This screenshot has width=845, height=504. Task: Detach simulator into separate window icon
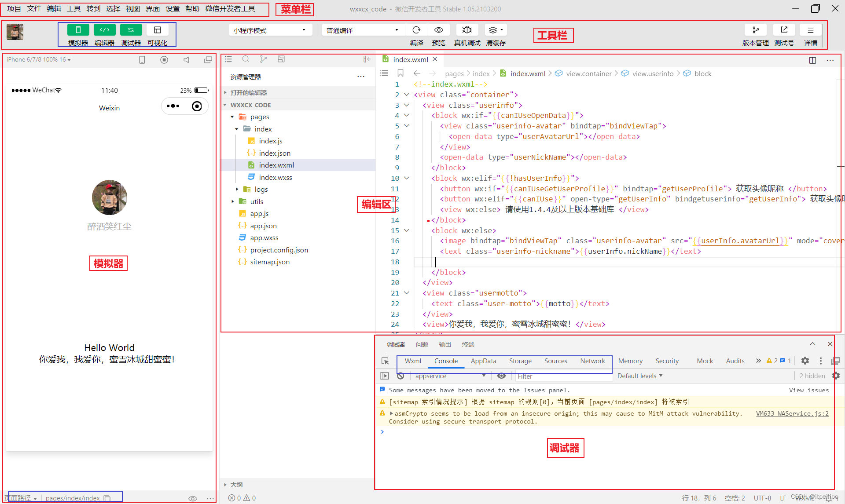[x=208, y=60]
